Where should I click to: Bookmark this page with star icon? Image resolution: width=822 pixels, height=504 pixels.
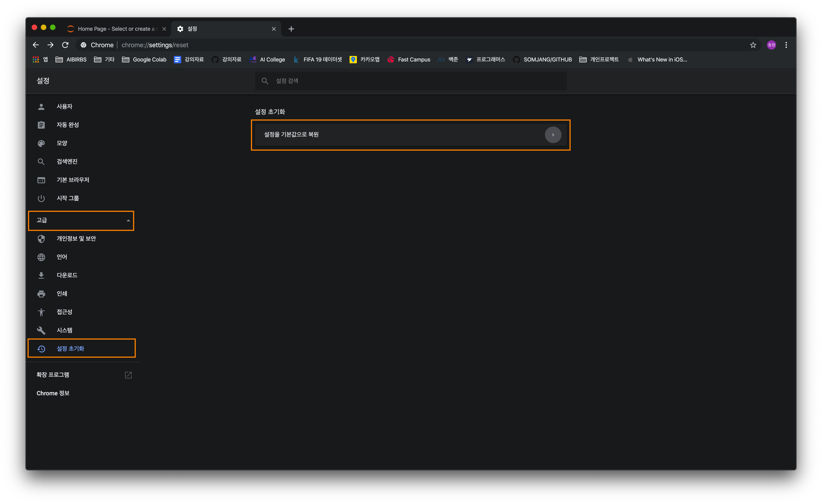[x=753, y=45]
